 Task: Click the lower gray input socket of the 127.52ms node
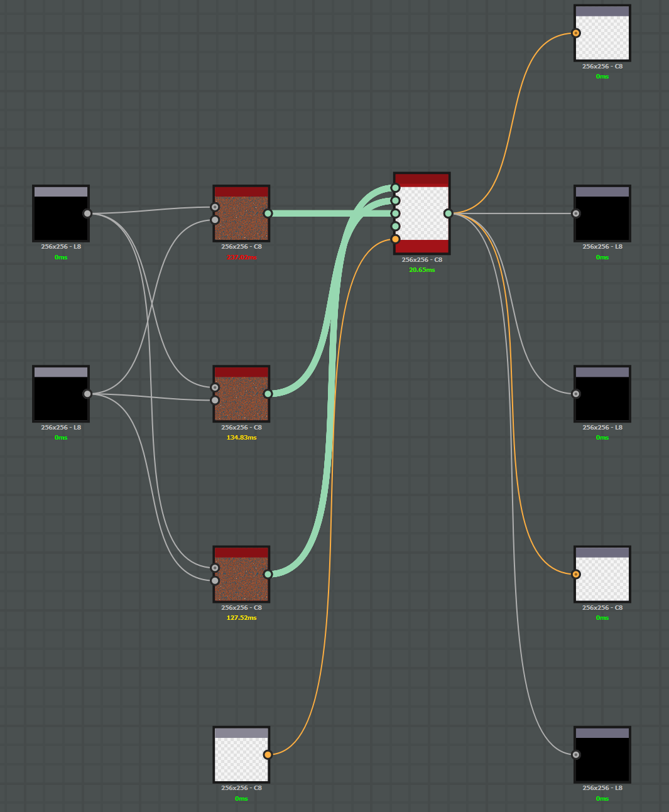[214, 580]
